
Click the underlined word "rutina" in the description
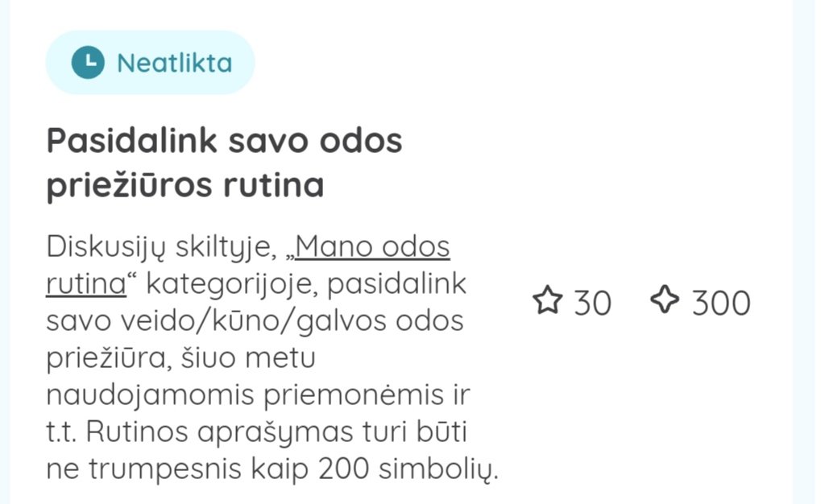click(86, 284)
